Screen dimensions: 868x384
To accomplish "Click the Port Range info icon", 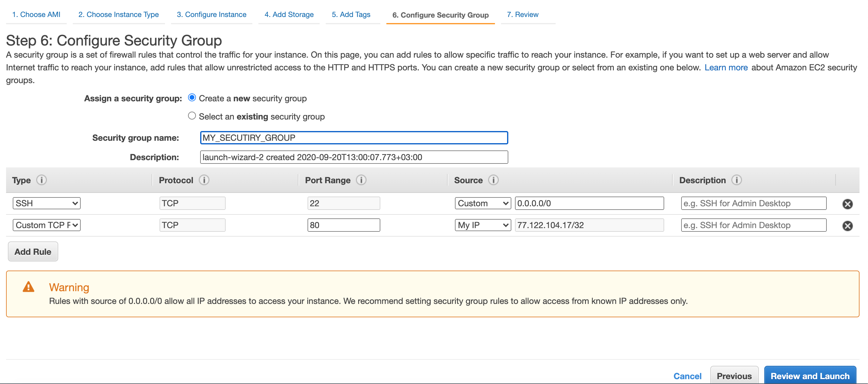I will [361, 180].
